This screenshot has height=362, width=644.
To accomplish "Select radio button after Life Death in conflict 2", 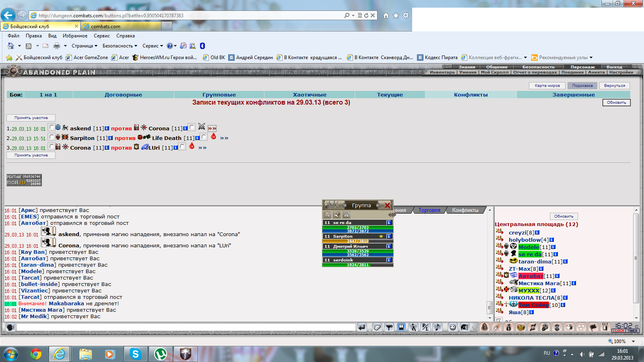I will click(x=204, y=137).
